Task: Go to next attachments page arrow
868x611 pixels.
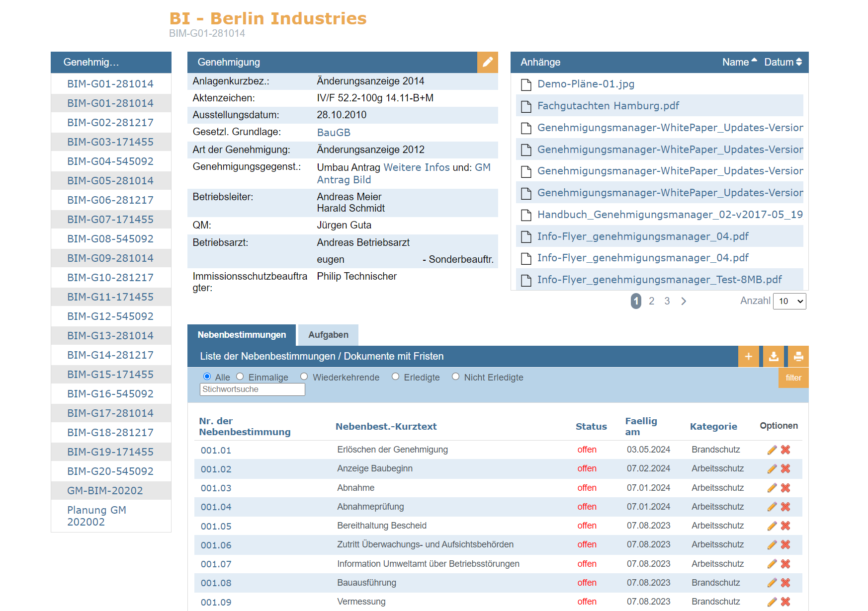Action: [684, 301]
